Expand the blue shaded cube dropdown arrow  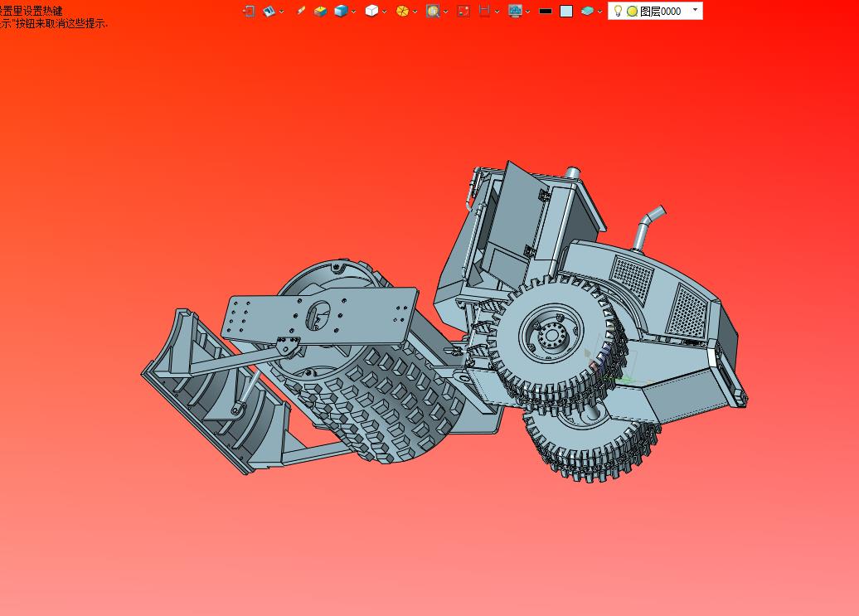(x=353, y=12)
